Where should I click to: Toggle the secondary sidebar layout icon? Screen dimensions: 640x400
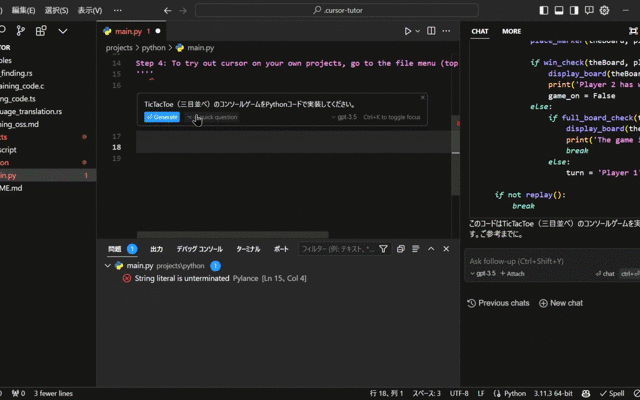pyautogui.click(x=574, y=11)
